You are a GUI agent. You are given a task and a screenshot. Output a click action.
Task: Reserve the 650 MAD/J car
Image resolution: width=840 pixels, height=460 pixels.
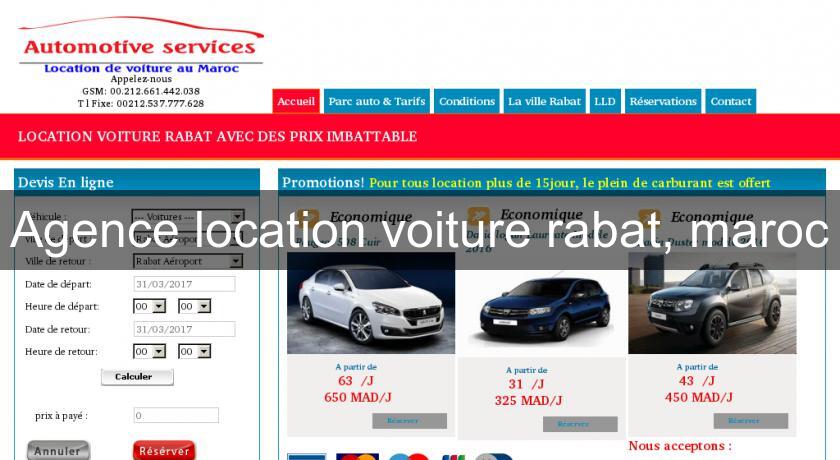410,421
